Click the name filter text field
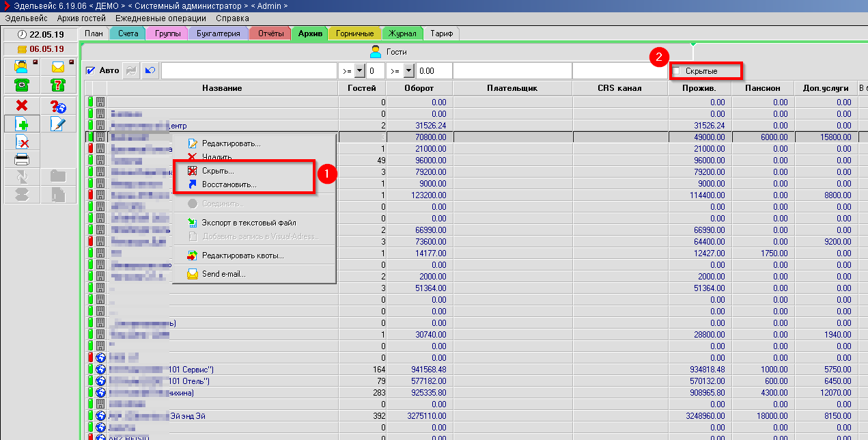Viewport: 868px width, 440px height. (x=249, y=70)
